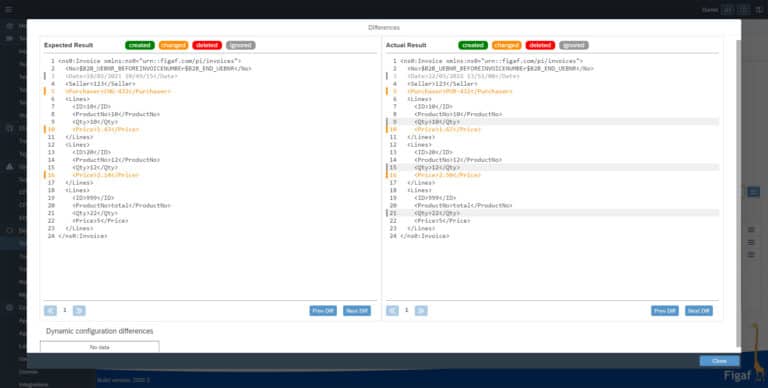Go to next page in Expected Result pager
Viewport: 768px width, 388px height.
(x=79, y=311)
